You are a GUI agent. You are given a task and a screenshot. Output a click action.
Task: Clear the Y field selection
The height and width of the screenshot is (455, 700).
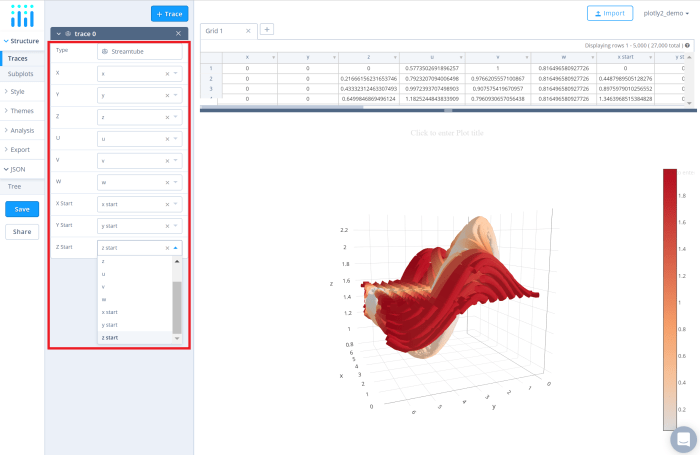(167, 96)
